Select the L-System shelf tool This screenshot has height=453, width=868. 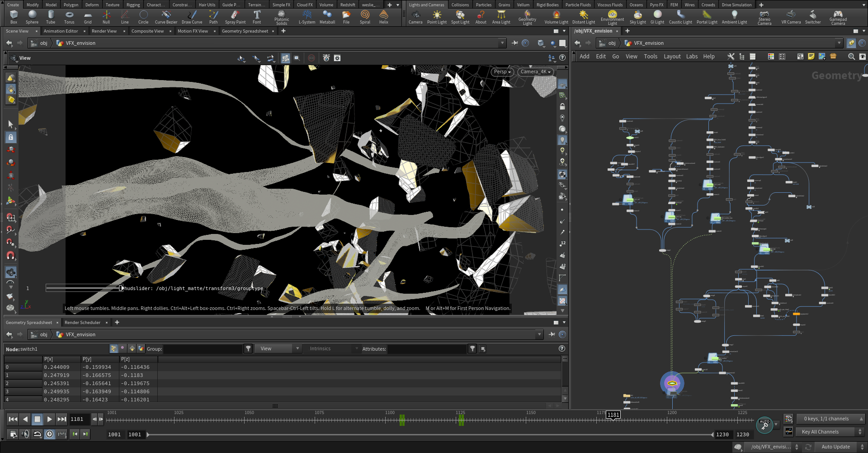[307, 17]
